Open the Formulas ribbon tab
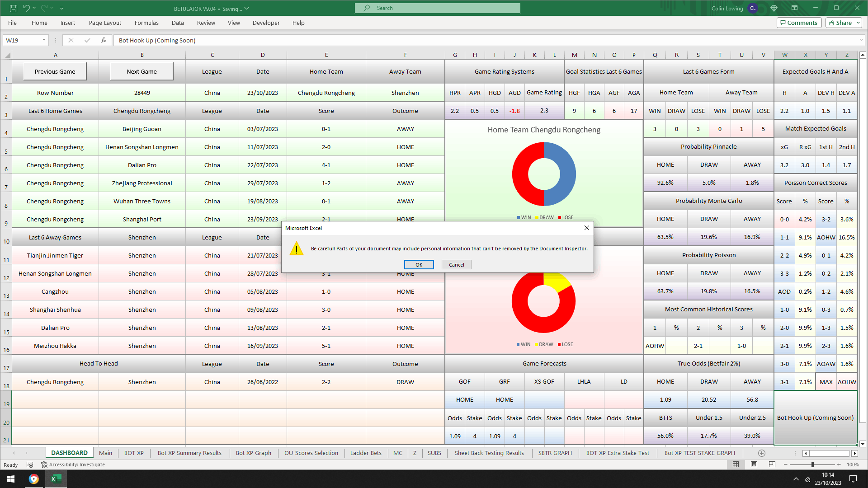868x488 pixels. (146, 23)
